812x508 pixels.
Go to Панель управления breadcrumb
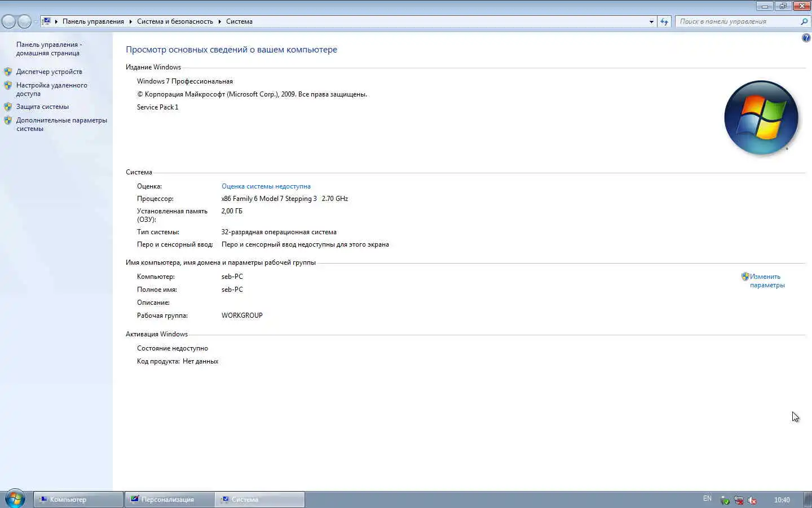93,21
